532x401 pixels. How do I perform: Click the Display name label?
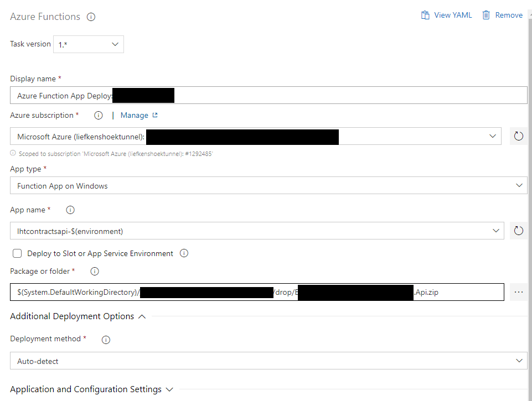(x=33, y=79)
